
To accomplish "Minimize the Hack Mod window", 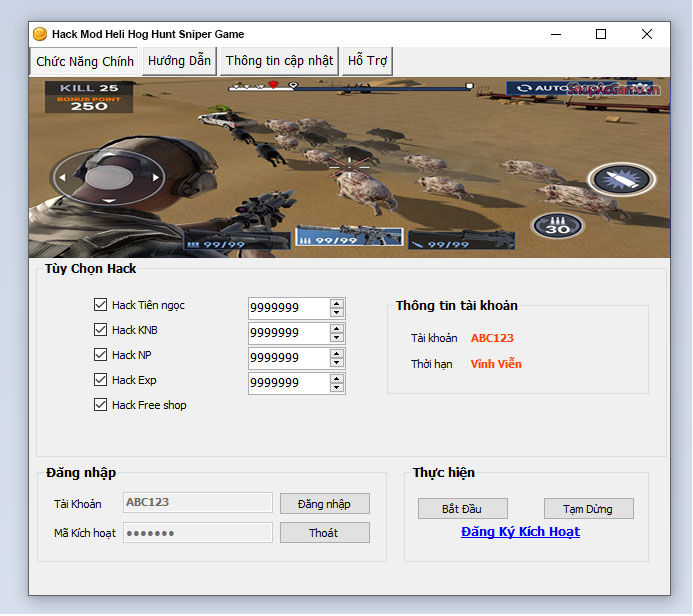I will click(556, 34).
